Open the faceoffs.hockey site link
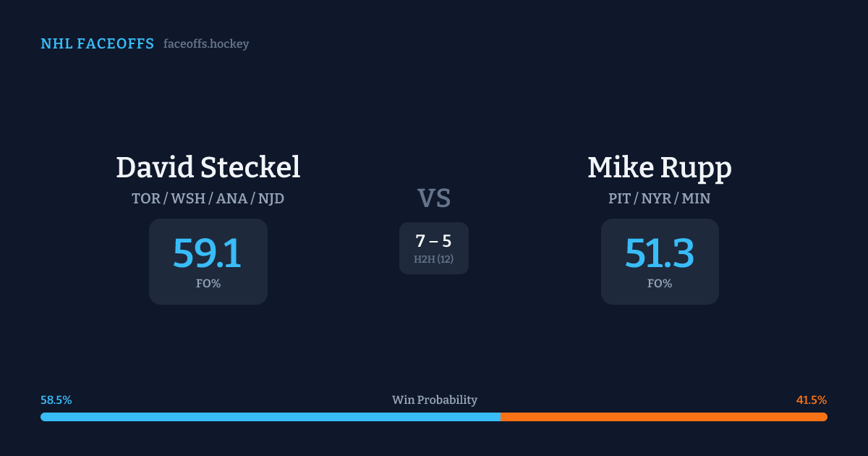 click(206, 44)
